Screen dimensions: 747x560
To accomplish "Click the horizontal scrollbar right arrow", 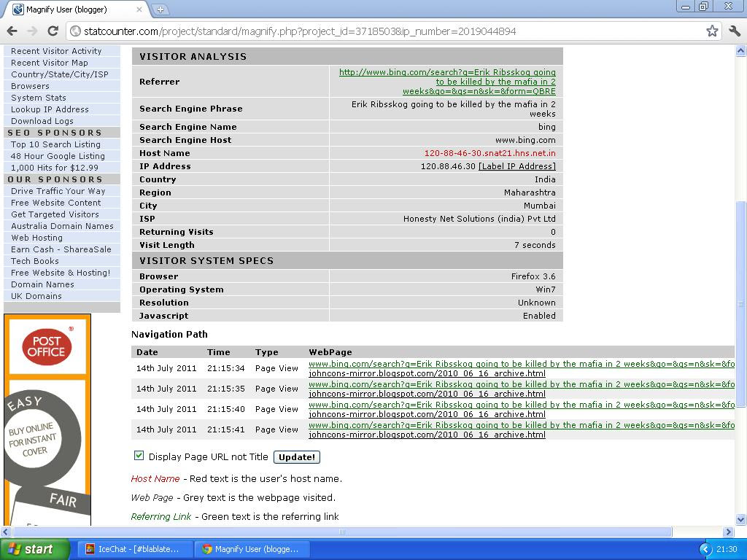I will click(729, 532).
